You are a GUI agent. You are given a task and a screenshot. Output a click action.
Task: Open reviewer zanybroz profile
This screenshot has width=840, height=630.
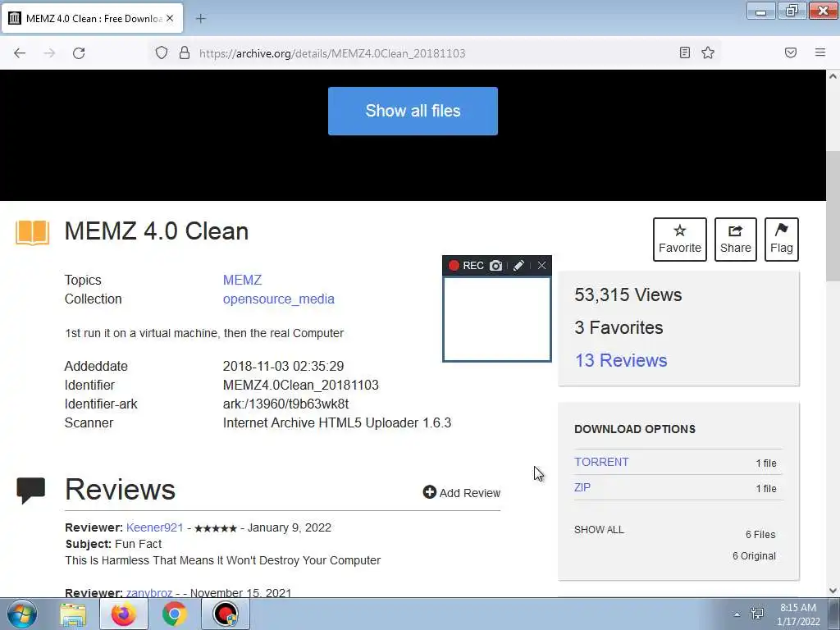coord(149,592)
